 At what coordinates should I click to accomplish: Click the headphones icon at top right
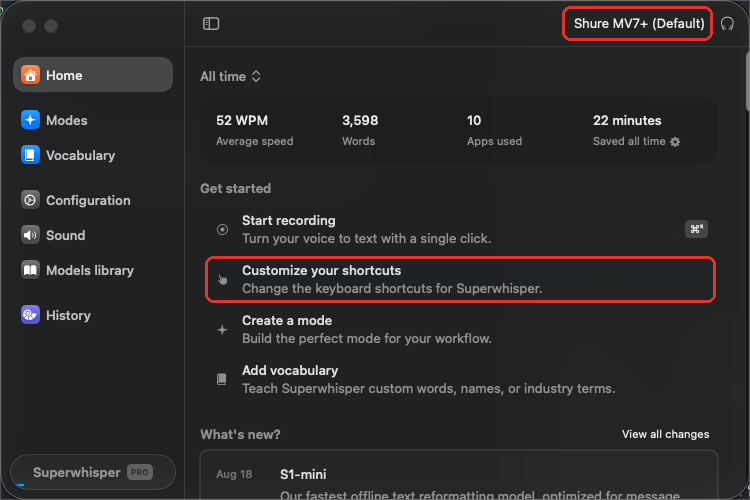[x=727, y=23]
